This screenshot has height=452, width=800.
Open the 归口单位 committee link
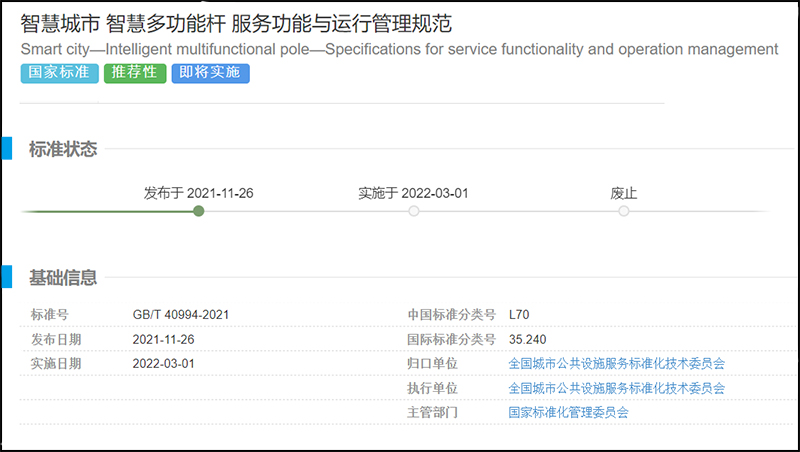616,364
